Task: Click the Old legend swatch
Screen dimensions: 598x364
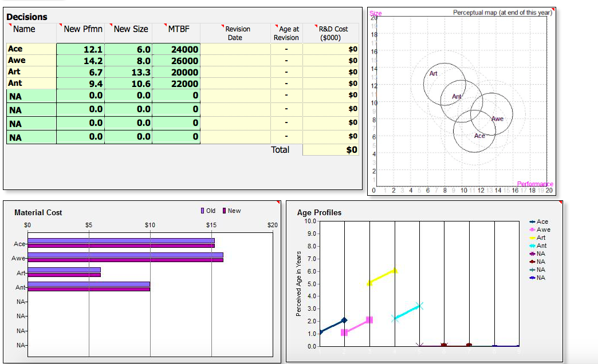Action: [x=203, y=211]
